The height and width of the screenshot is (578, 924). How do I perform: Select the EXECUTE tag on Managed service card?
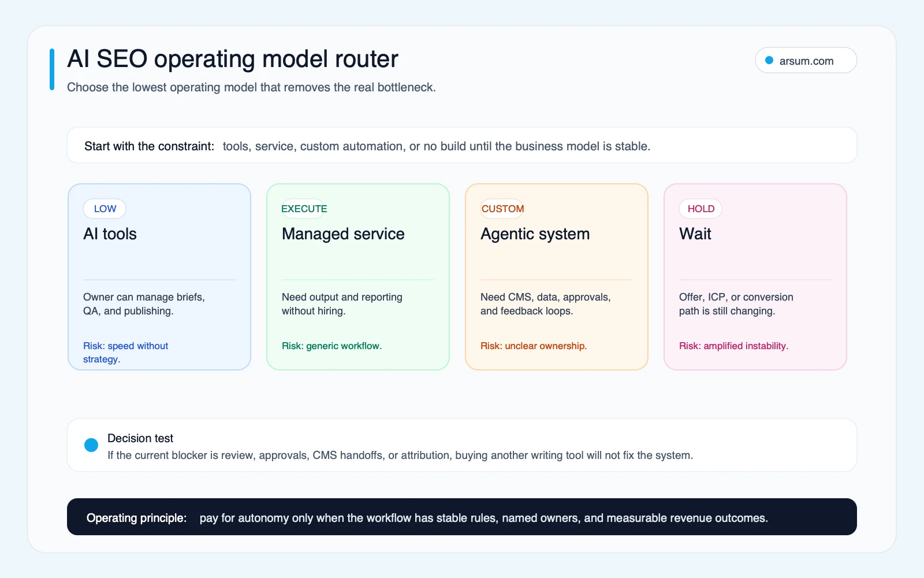304,209
